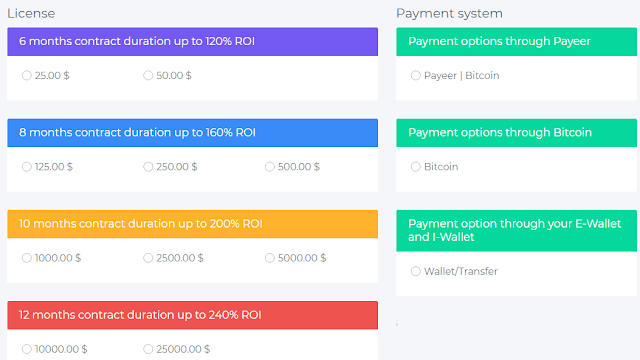Click the E-Wallet and I-Wallet payment header
Screen dimensions: 640x360
click(516, 231)
